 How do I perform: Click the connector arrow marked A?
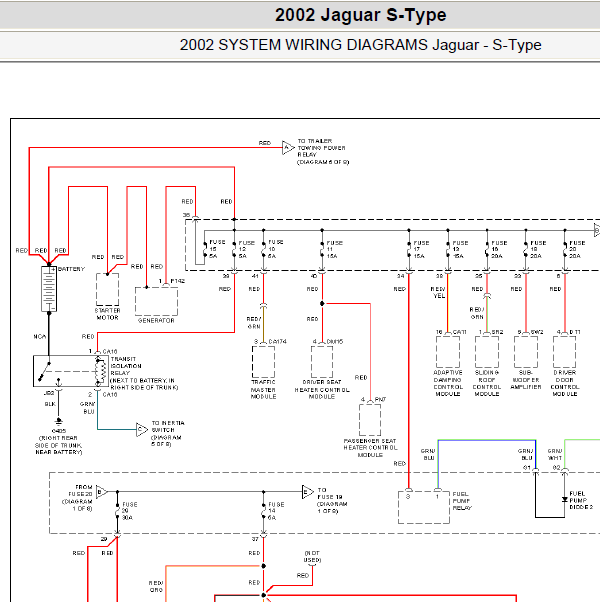click(288, 147)
